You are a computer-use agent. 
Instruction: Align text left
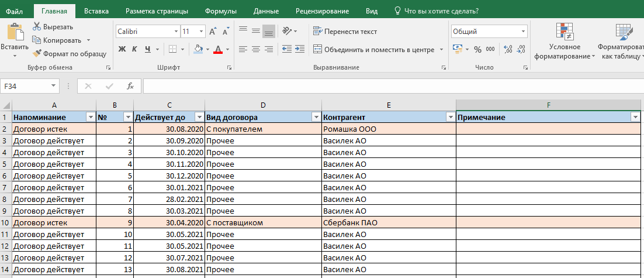[x=243, y=49]
